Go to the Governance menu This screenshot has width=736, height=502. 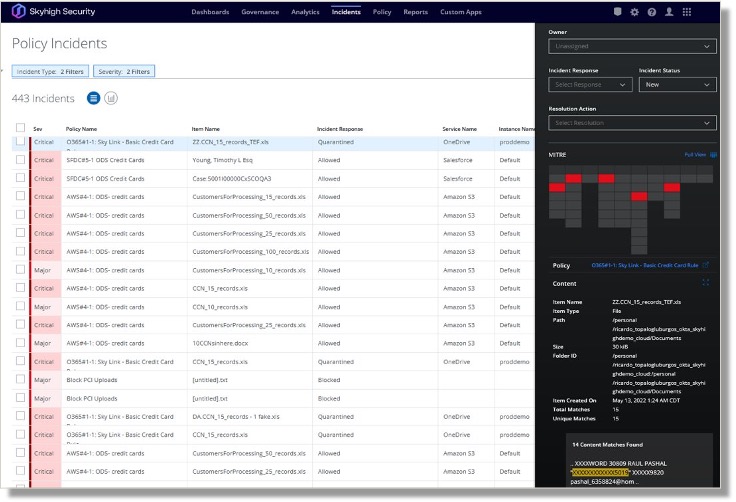tap(260, 12)
